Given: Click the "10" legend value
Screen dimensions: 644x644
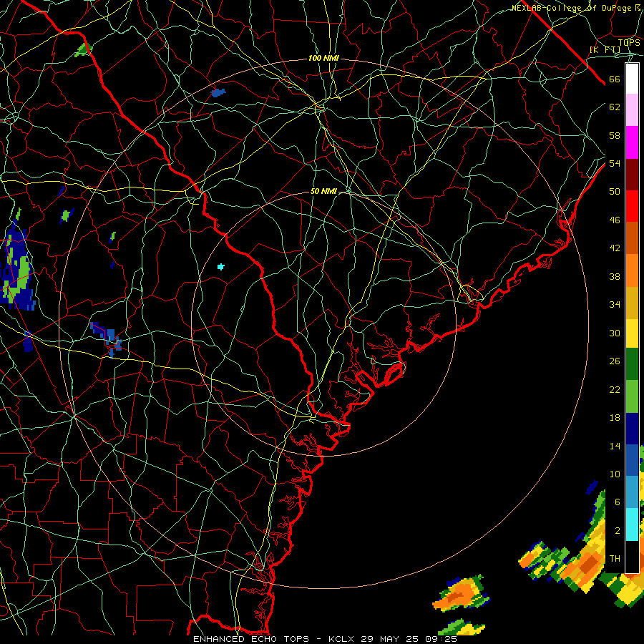Looking at the screenshot, I should pos(615,474).
